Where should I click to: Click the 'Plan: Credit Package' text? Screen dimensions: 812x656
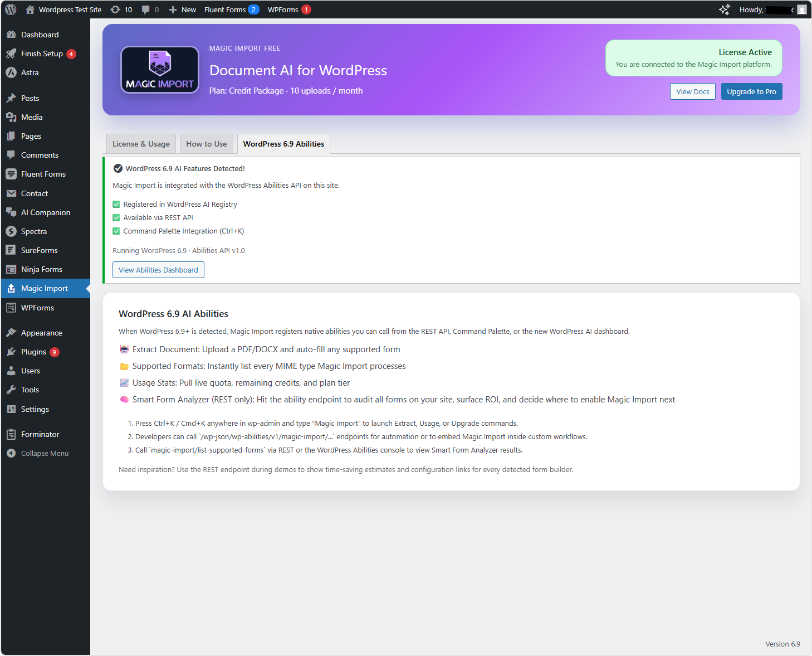point(247,91)
